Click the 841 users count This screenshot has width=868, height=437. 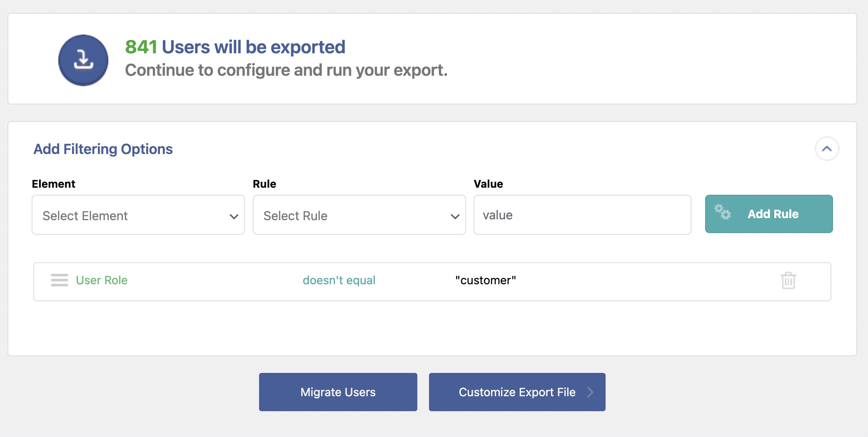tap(141, 47)
